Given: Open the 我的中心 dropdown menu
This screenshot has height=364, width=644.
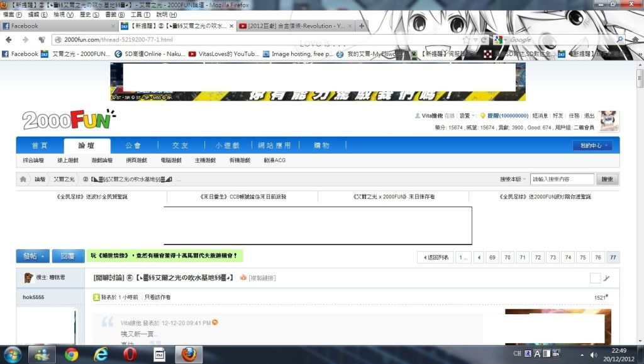Looking at the screenshot, I should 591,145.
